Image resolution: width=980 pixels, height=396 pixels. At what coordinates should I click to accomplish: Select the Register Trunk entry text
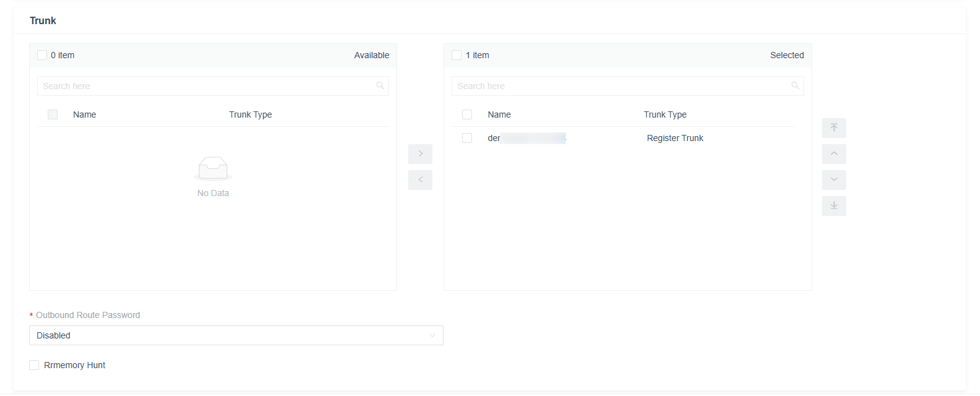[675, 138]
